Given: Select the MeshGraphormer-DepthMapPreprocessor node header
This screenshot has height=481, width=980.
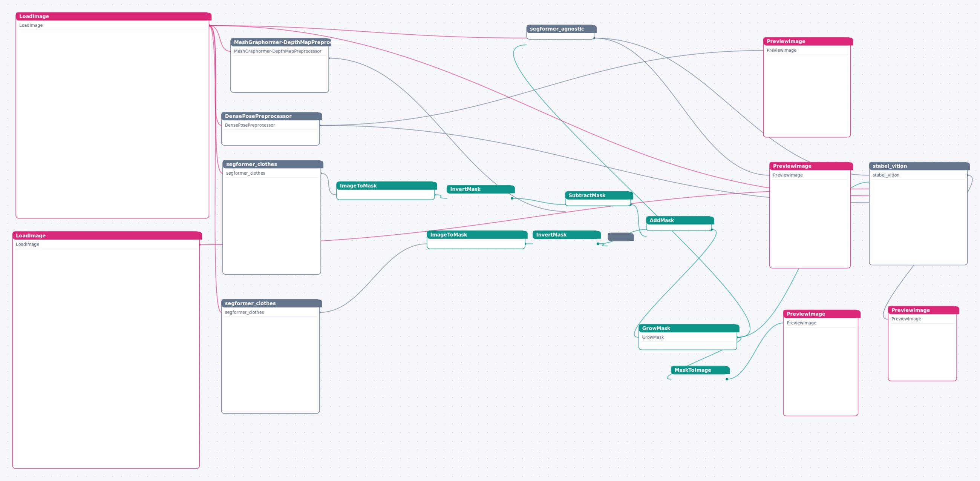Looking at the screenshot, I should (281, 42).
